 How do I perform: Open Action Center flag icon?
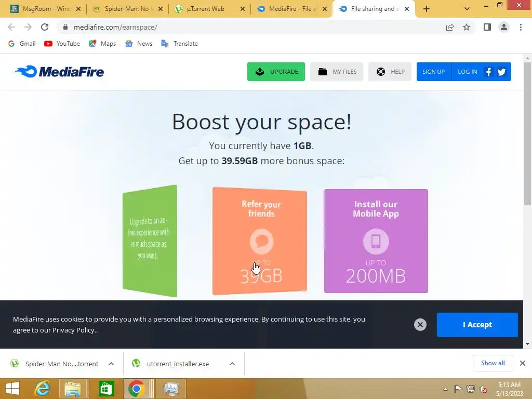tap(458, 389)
